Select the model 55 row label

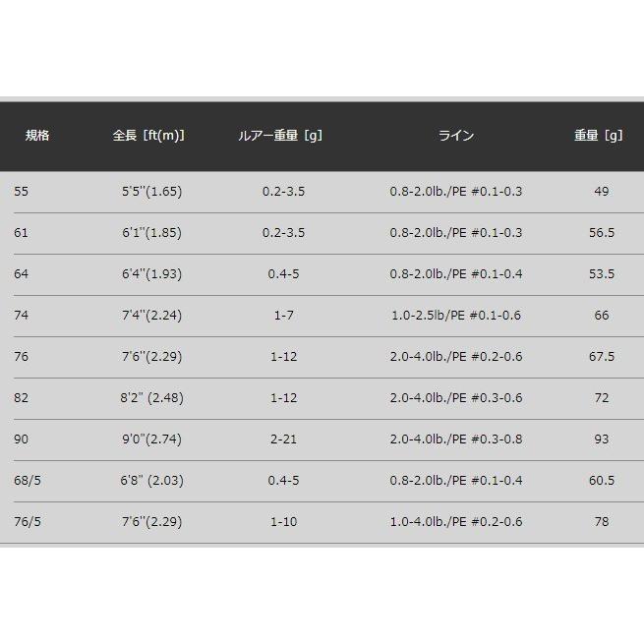tap(22, 192)
